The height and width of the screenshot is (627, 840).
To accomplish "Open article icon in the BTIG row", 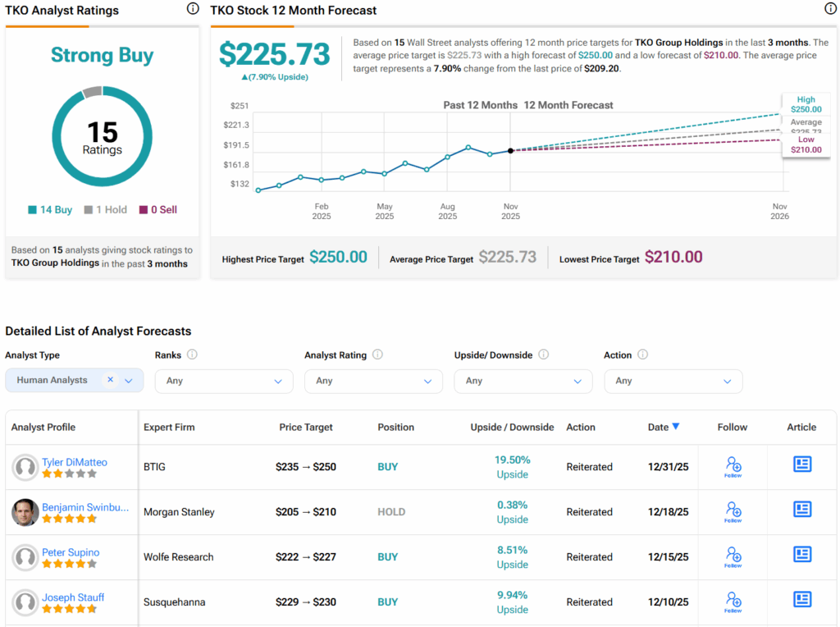I will point(801,465).
